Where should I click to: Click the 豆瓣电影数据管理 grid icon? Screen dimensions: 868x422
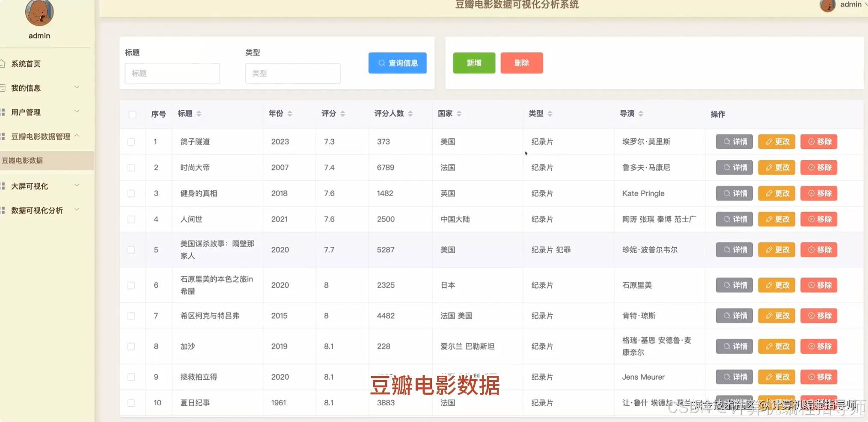(x=2, y=136)
